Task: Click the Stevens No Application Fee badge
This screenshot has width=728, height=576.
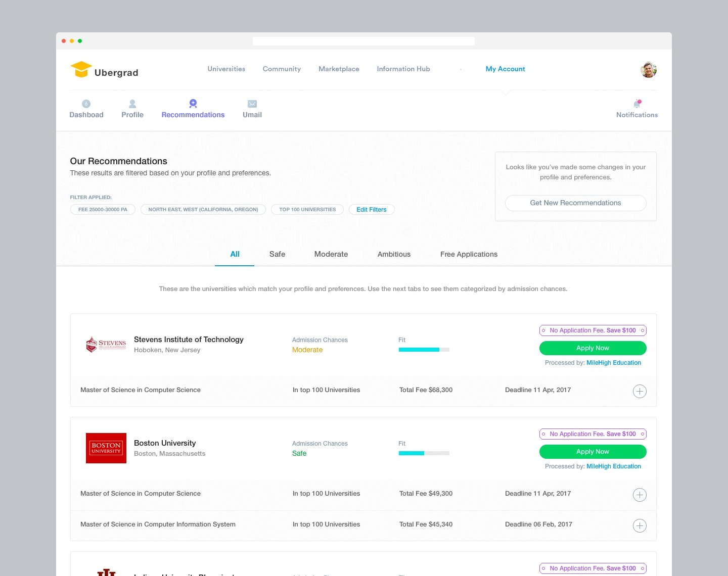Action: [x=593, y=330]
